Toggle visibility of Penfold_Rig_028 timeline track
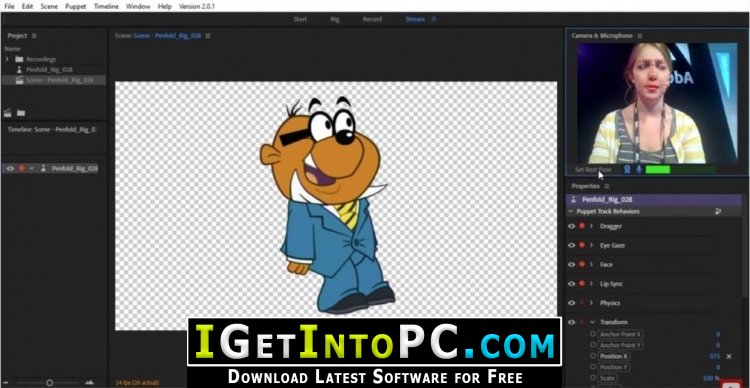 coord(10,168)
